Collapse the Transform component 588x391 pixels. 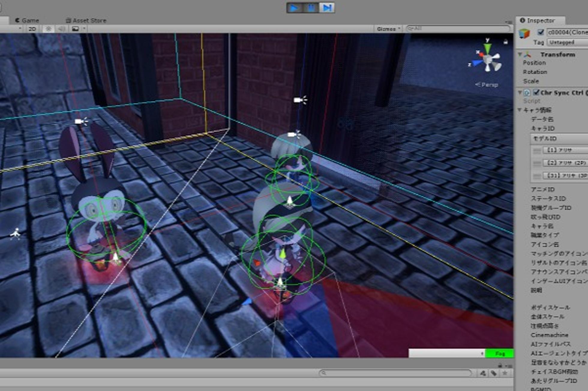tap(520, 54)
